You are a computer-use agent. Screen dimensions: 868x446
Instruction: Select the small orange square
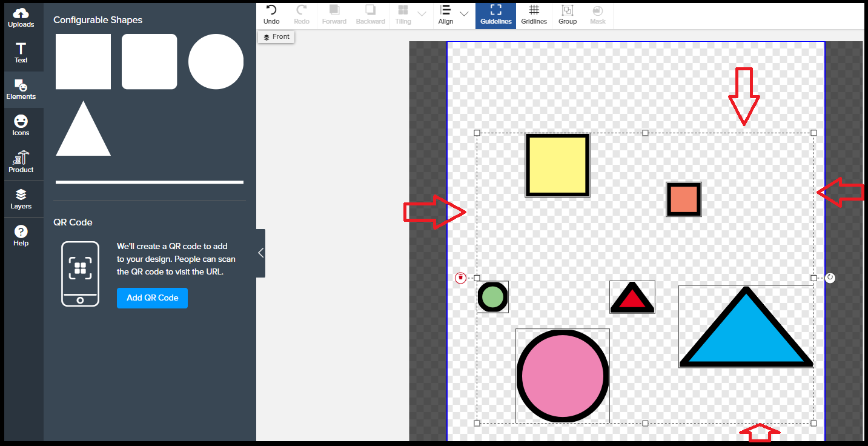coord(684,199)
